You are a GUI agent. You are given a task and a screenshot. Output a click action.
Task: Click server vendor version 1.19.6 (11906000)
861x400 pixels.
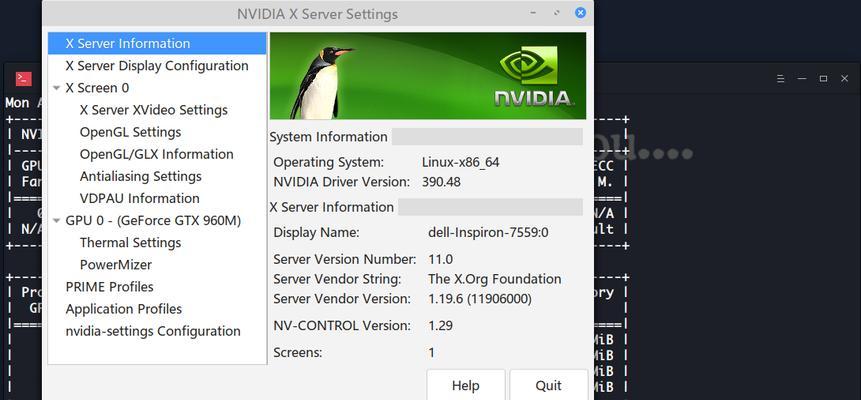[480, 299]
